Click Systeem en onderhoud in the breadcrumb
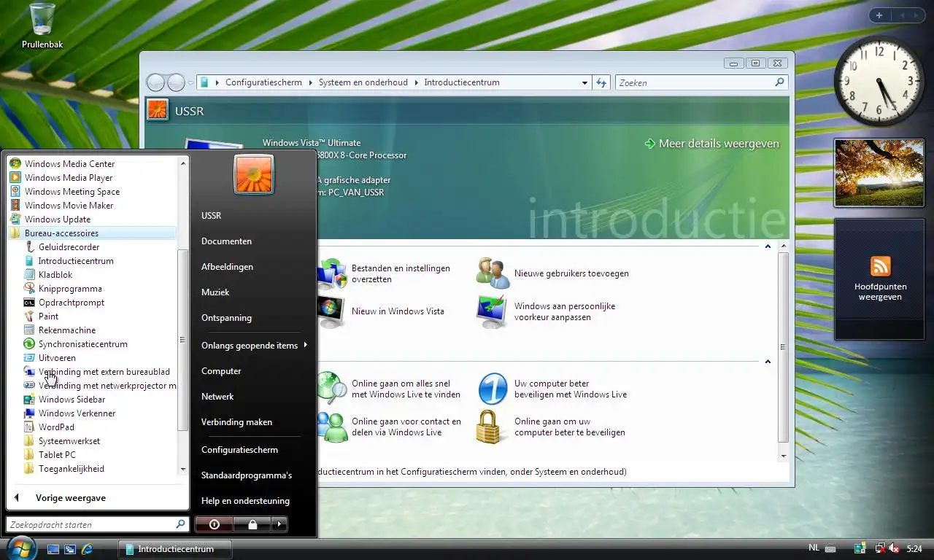 tap(363, 82)
